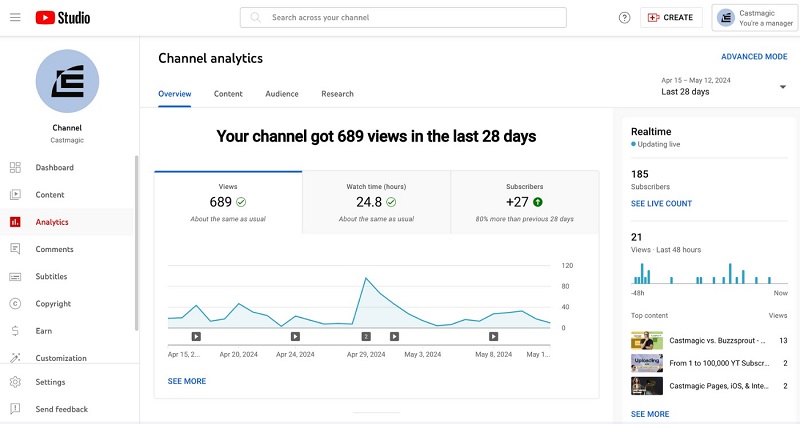This screenshot has width=800, height=424.
Task: Open Copyright from the sidebar
Action: (67, 304)
